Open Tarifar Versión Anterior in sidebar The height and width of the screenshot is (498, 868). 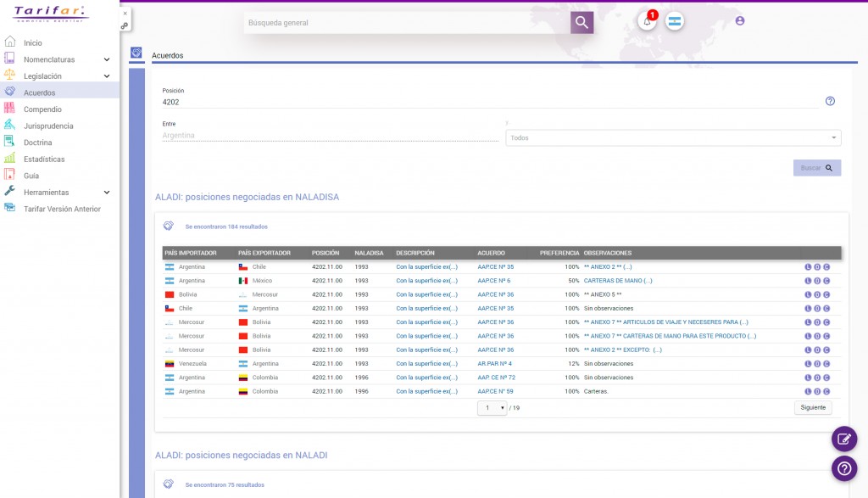click(x=62, y=209)
